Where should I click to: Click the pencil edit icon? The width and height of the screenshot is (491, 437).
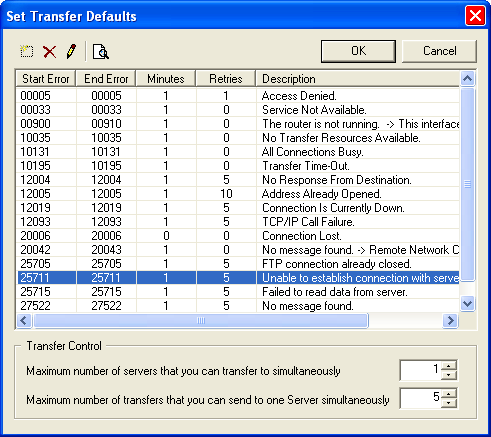click(71, 51)
